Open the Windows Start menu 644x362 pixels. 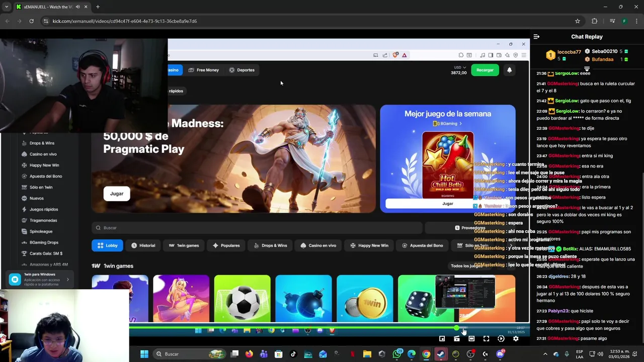(144, 354)
